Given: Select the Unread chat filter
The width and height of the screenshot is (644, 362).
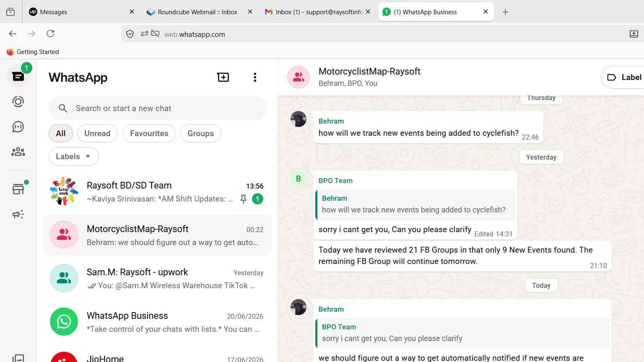Looking at the screenshot, I should click(x=97, y=133).
